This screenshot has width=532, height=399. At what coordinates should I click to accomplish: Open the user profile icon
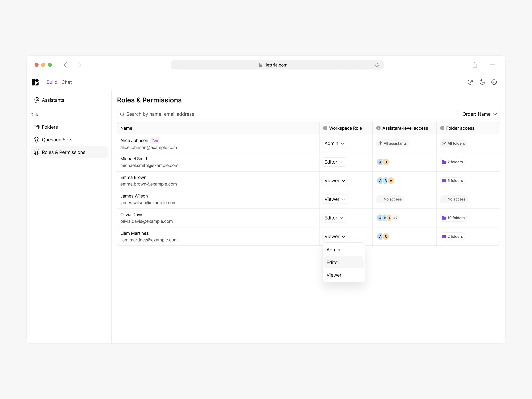(494, 82)
